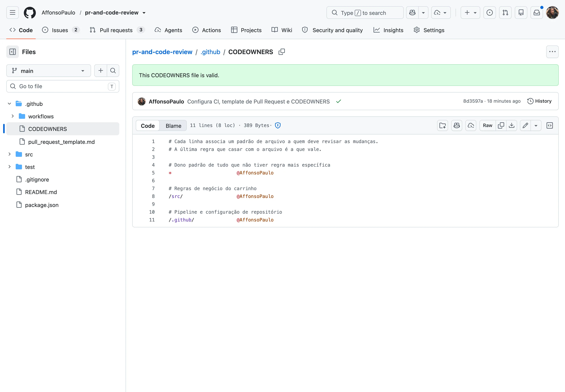Collapse the .github folder chevron

click(9, 104)
